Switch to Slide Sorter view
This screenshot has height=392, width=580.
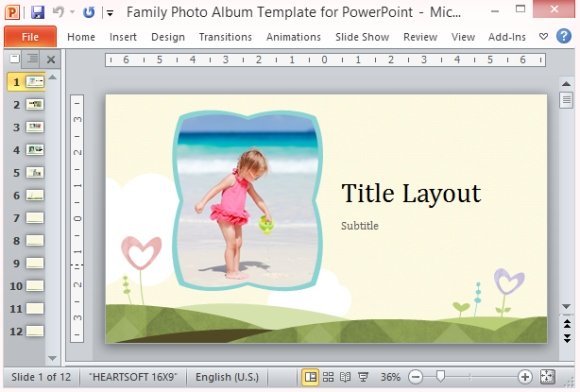pyautogui.click(x=328, y=377)
